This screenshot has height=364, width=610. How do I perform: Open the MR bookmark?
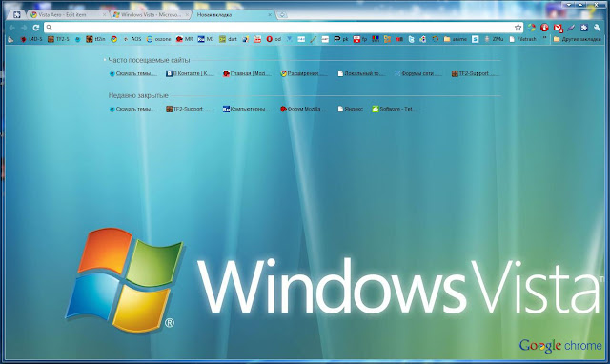[x=184, y=39]
